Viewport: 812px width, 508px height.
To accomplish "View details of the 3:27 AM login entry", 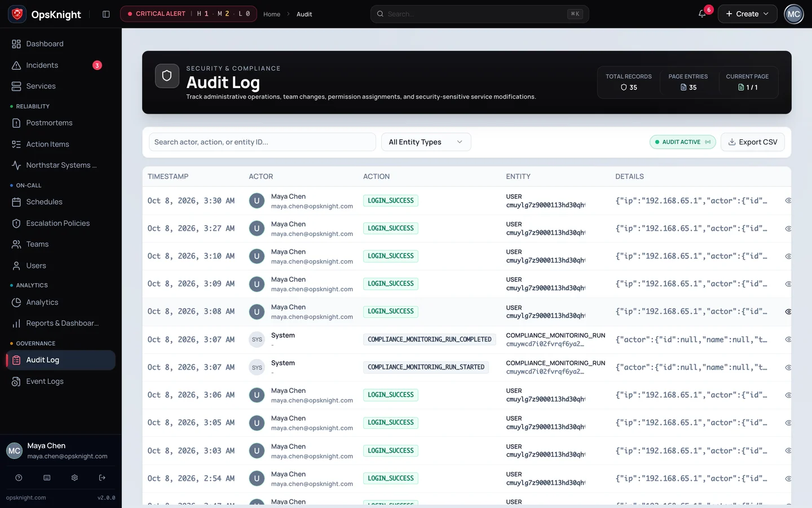I will (788, 229).
